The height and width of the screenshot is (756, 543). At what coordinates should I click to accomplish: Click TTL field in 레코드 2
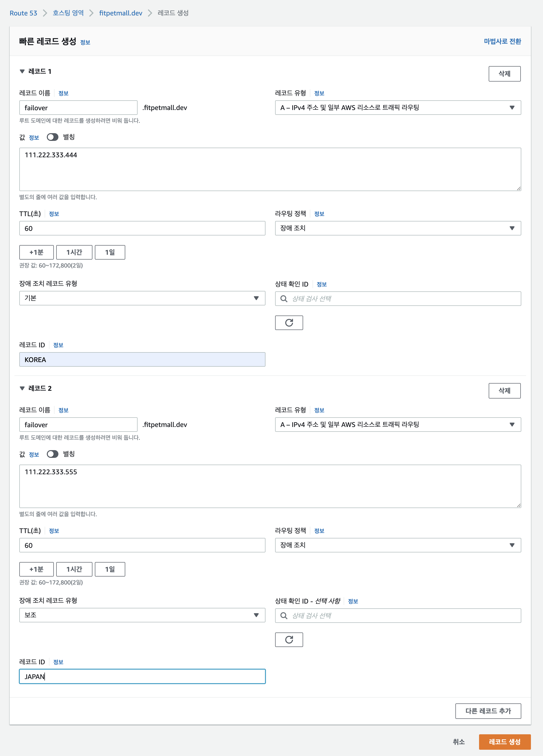pyautogui.click(x=142, y=545)
